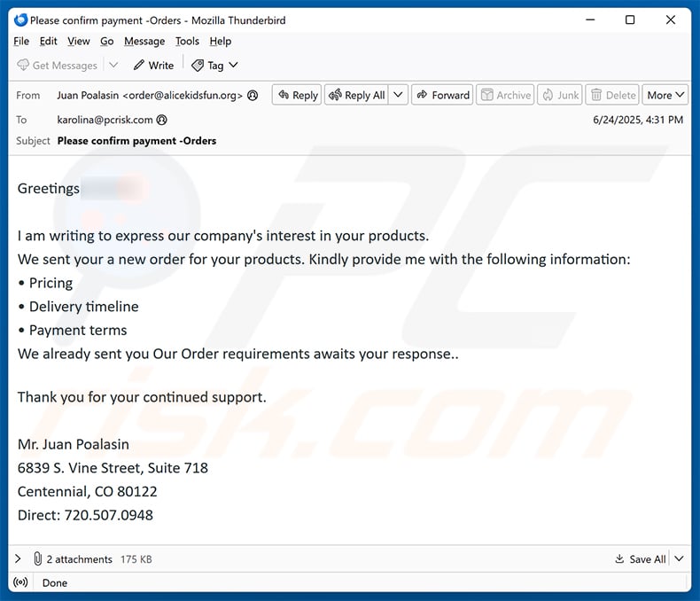Expand Reply All options arrow
The height and width of the screenshot is (601, 700).
pyautogui.click(x=398, y=95)
